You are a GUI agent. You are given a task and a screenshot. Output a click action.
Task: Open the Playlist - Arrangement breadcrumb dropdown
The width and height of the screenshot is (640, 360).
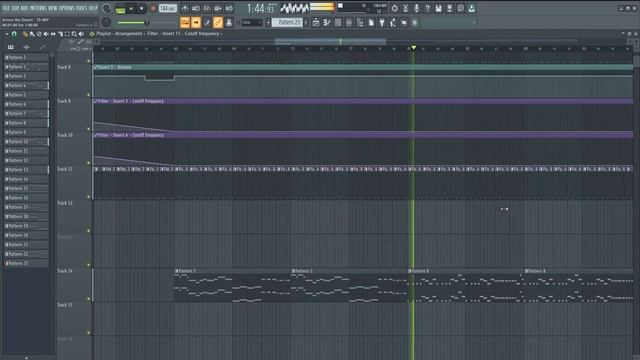[x=119, y=33]
